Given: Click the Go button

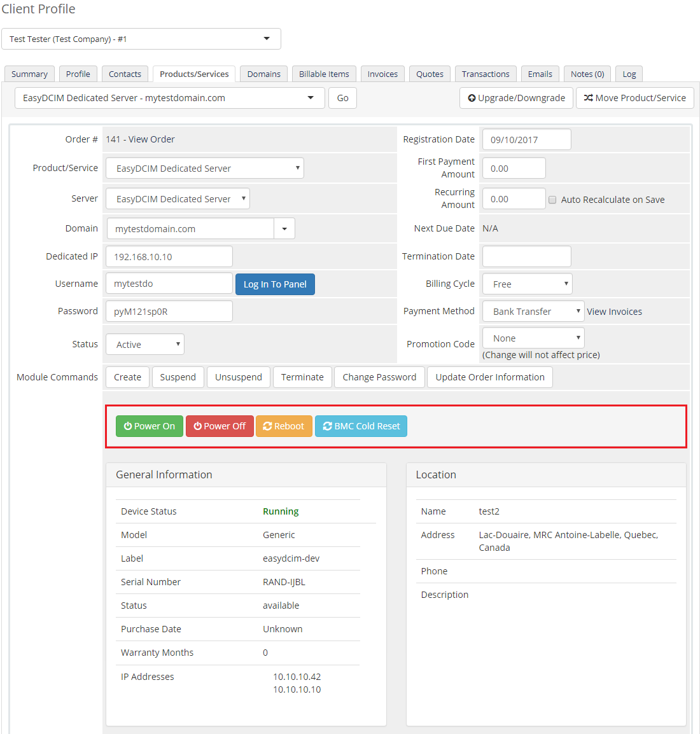Looking at the screenshot, I should tap(343, 98).
